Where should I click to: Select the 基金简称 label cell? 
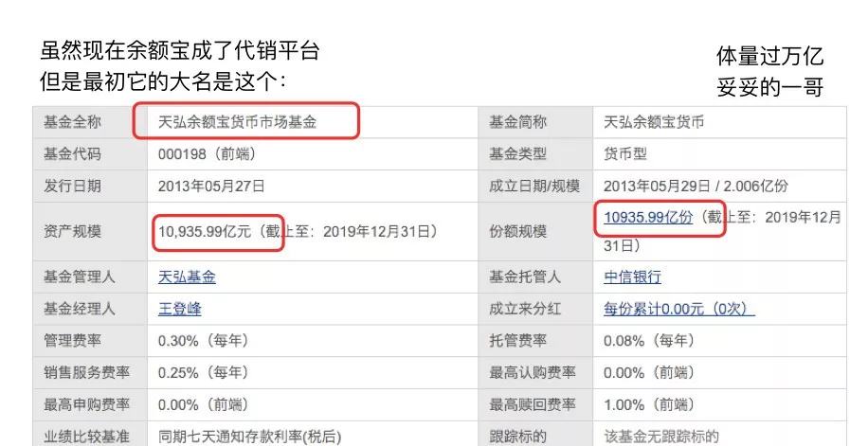[x=535, y=122]
